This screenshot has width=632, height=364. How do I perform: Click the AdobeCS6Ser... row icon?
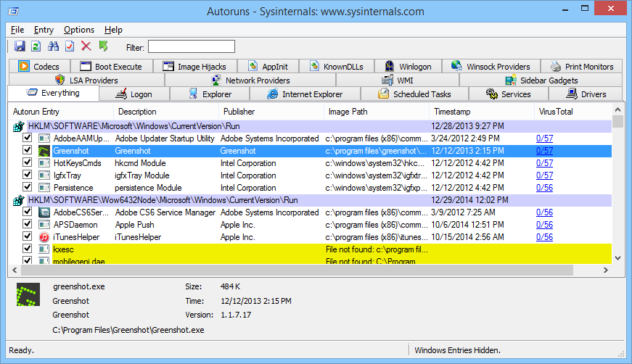[x=44, y=212]
